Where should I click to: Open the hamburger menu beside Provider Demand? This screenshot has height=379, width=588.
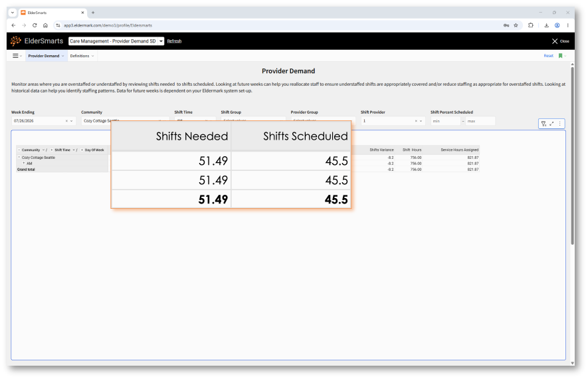pos(15,56)
